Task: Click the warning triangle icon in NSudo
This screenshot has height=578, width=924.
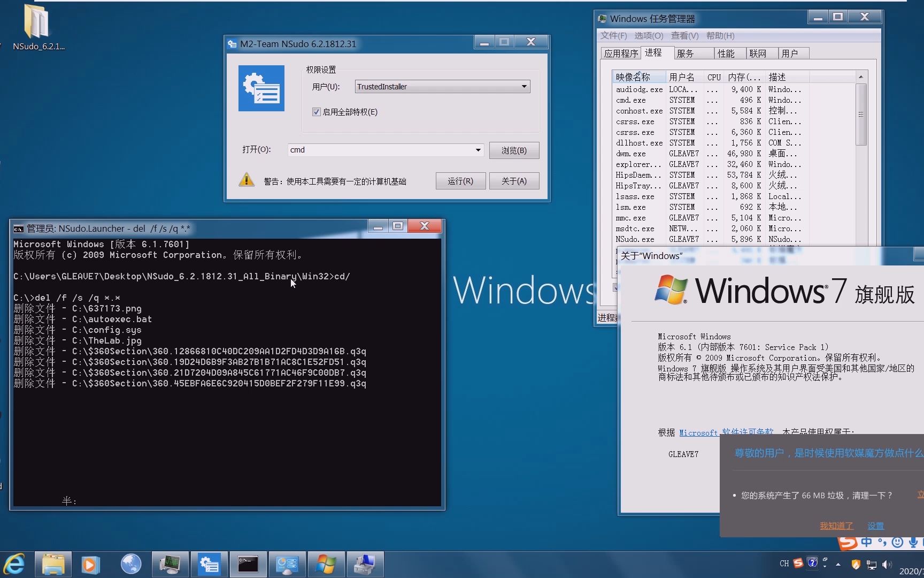Action: point(246,180)
